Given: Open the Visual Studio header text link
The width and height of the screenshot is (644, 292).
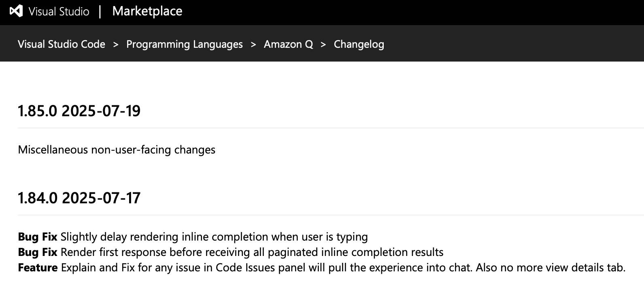Looking at the screenshot, I should (59, 11).
